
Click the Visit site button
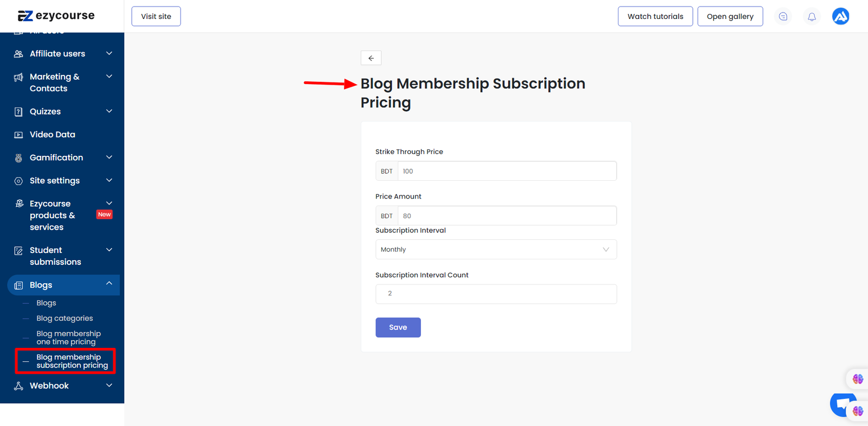click(x=156, y=16)
